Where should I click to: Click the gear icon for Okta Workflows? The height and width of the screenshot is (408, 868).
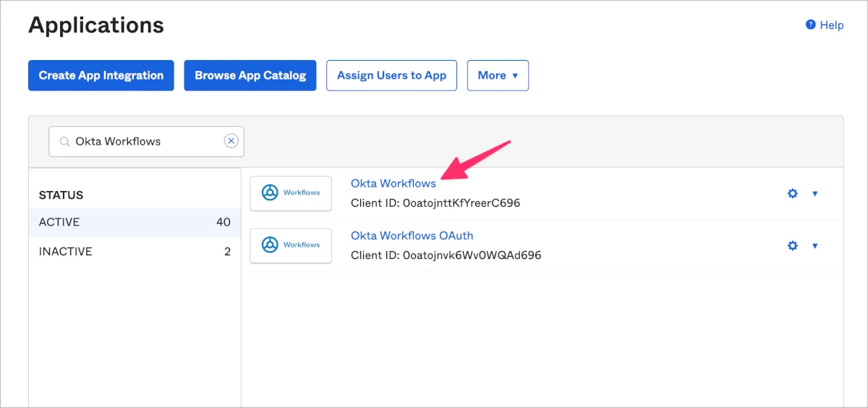click(x=792, y=193)
